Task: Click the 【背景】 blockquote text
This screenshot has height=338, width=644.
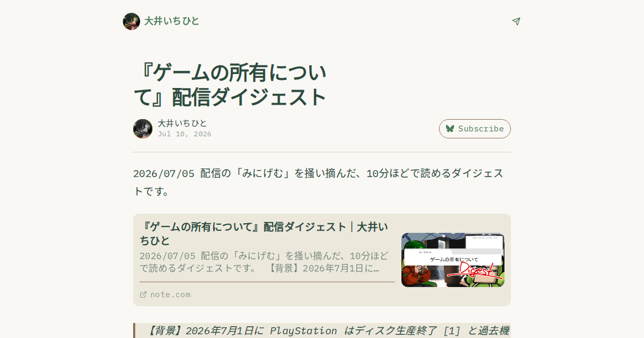Action: (x=326, y=330)
